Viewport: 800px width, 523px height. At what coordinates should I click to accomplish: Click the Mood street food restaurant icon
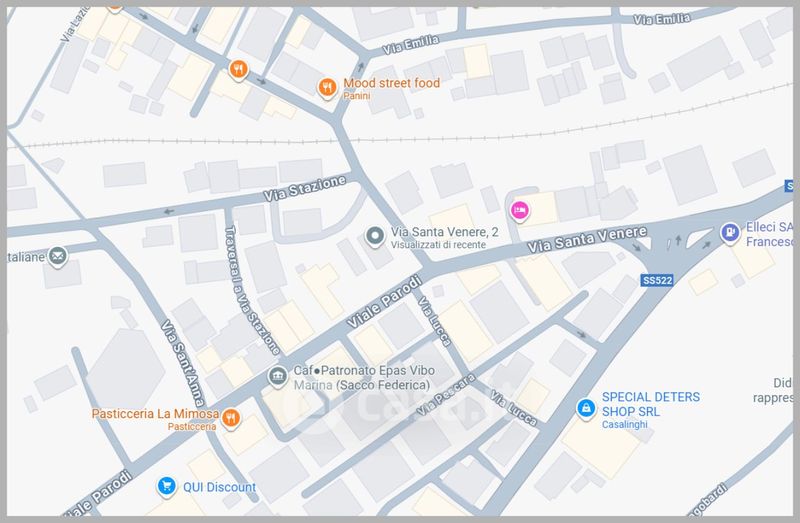pos(326,88)
